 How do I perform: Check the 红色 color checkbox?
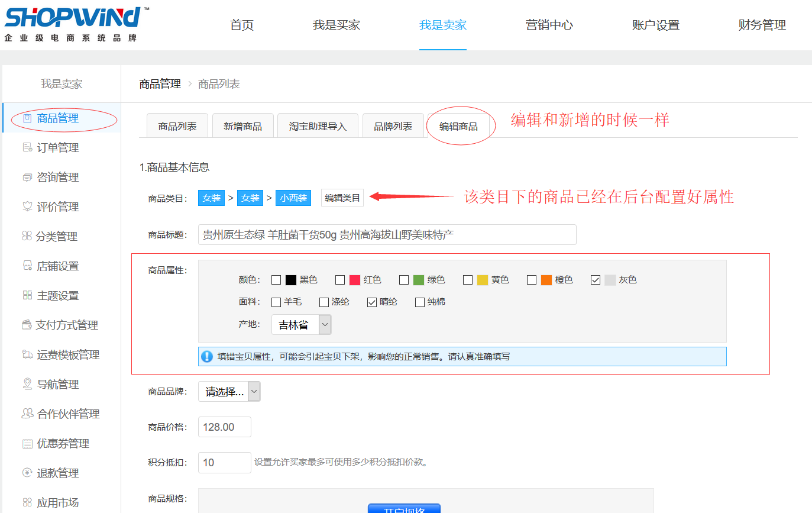click(340, 280)
